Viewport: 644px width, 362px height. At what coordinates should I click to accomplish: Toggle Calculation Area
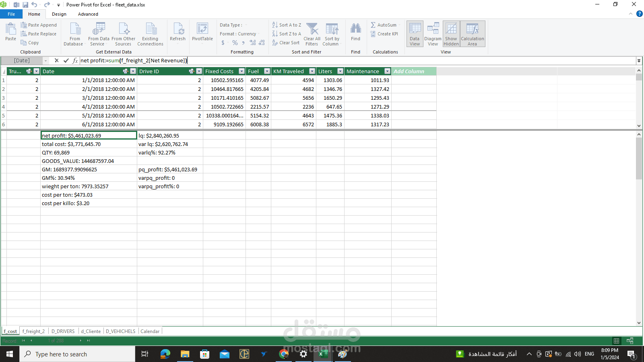click(x=473, y=34)
